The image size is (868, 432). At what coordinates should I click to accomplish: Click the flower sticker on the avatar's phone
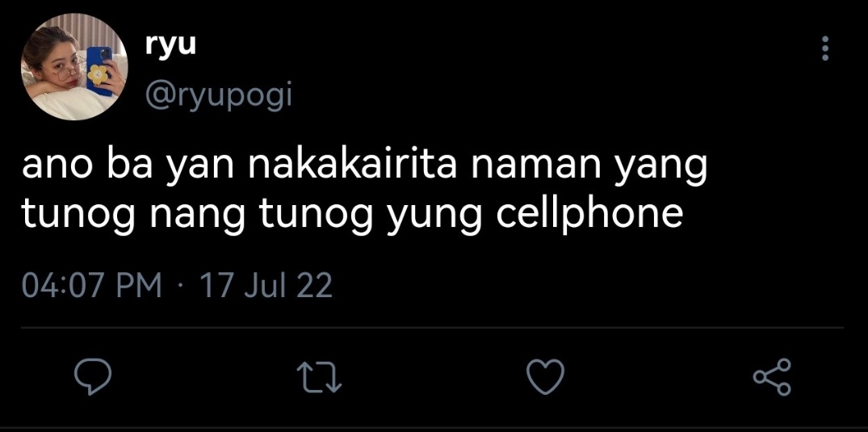pyautogui.click(x=98, y=75)
